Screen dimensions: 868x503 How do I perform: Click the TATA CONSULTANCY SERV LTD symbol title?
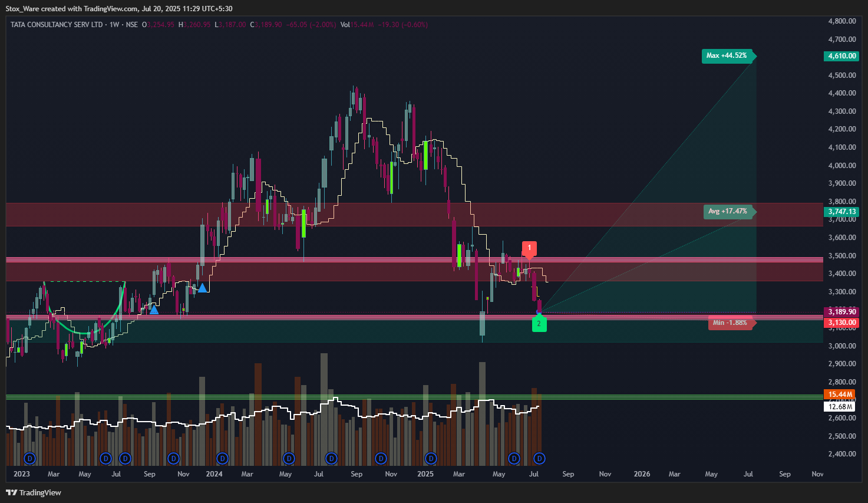57,25
